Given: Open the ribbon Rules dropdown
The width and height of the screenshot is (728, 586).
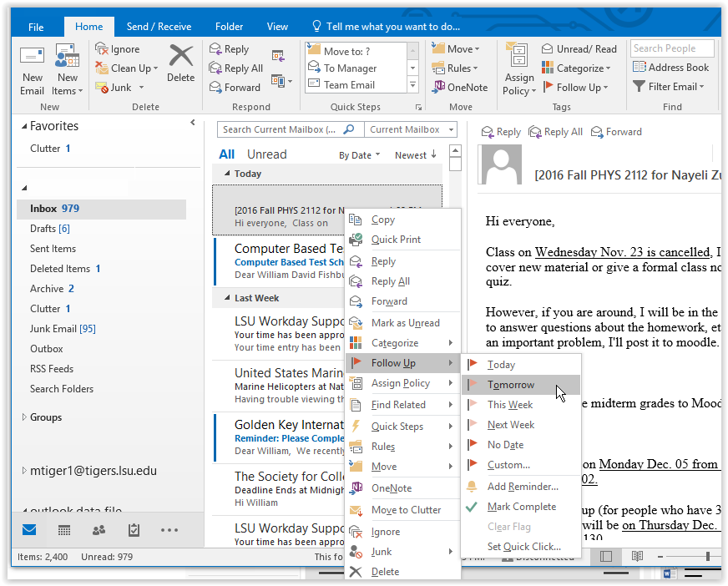Looking at the screenshot, I should coord(454,68).
